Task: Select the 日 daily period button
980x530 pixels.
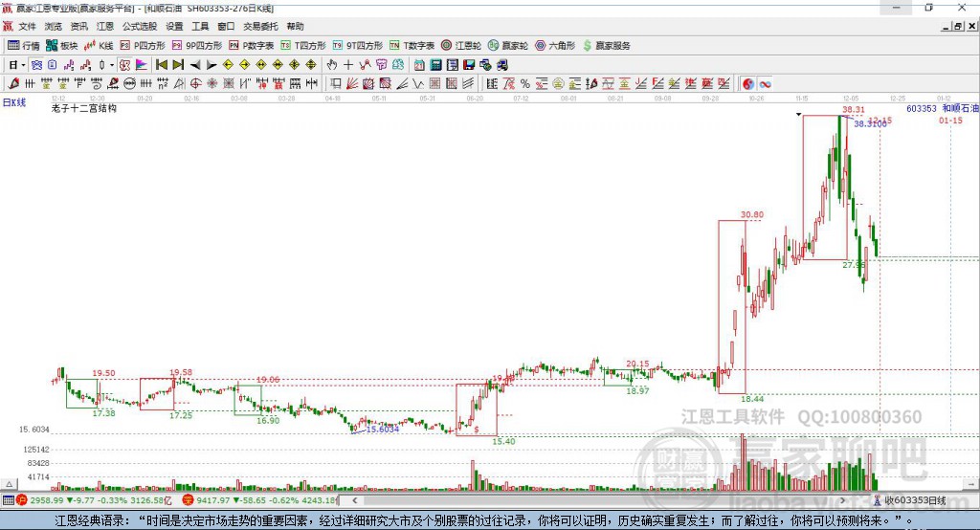Action: click(x=13, y=65)
